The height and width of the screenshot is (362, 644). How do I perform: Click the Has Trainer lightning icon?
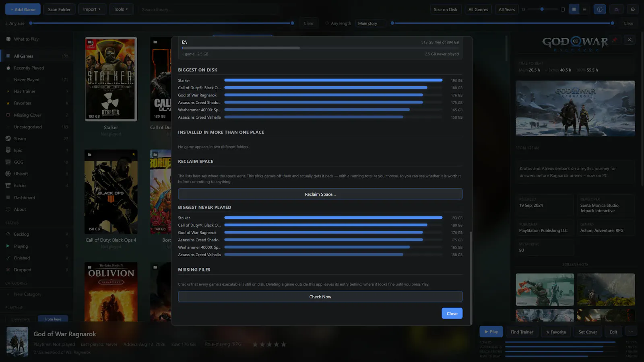click(8, 91)
